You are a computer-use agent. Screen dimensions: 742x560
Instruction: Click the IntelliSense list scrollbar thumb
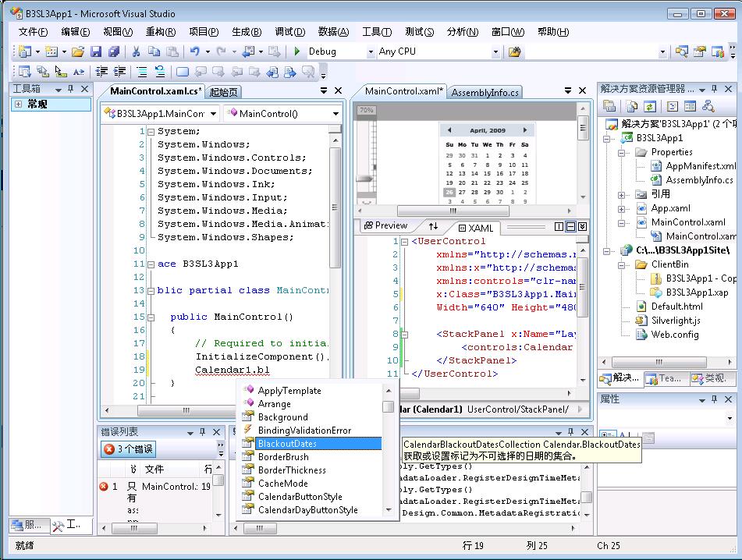(x=388, y=406)
